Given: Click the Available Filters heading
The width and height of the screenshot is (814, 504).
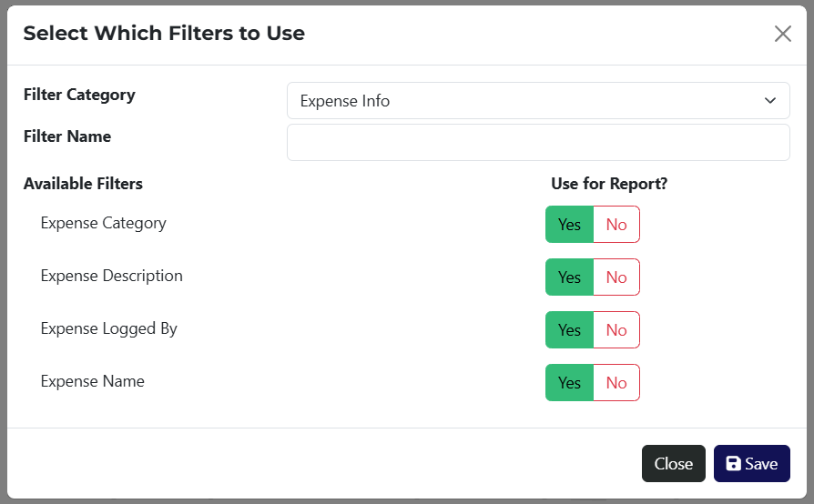Looking at the screenshot, I should point(83,184).
